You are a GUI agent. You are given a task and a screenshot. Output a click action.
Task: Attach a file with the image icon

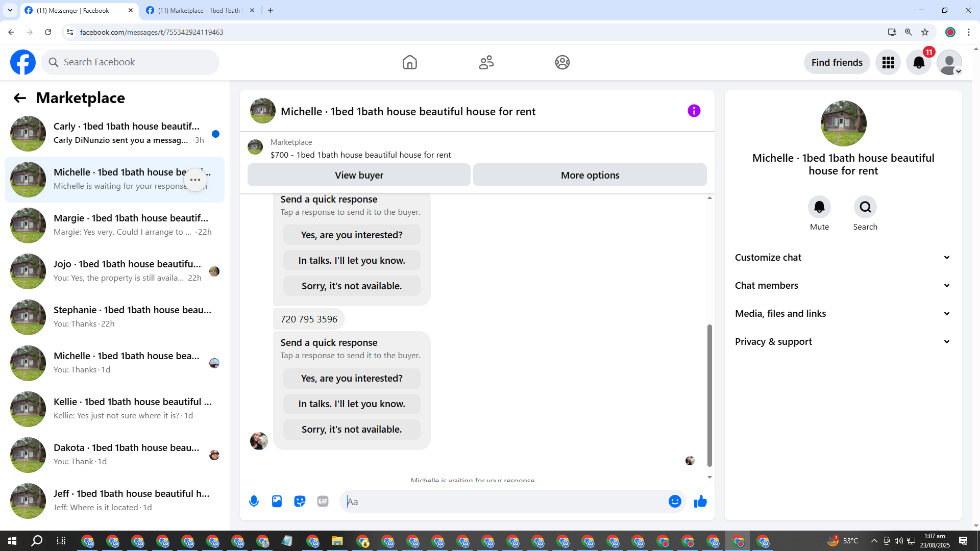pos(277,502)
